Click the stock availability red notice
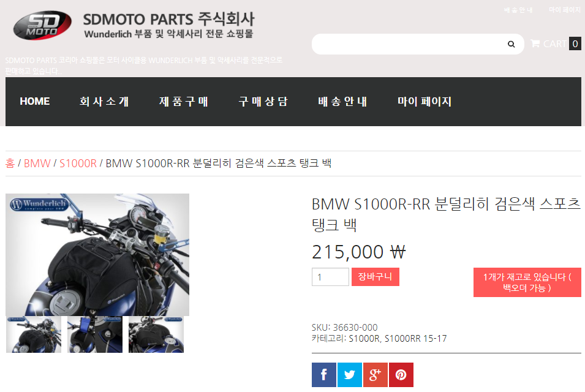The height and width of the screenshot is (392, 585). pyautogui.click(x=527, y=282)
